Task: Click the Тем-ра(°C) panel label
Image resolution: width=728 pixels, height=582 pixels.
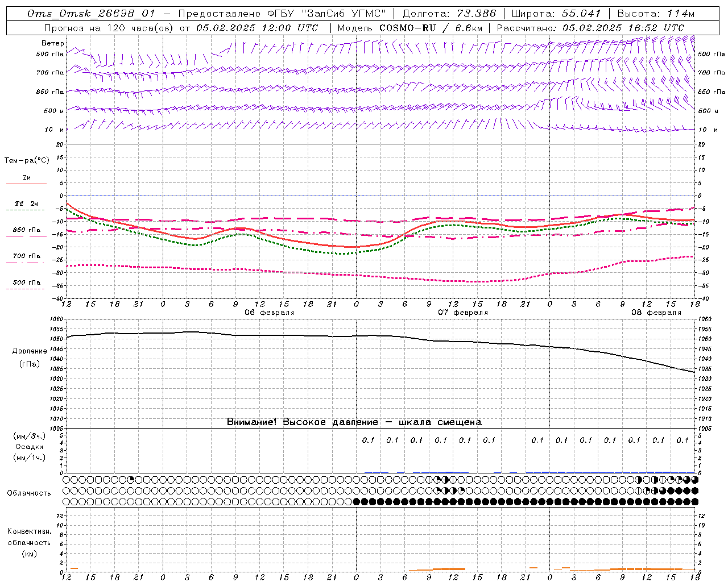Action: coord(27,160)
